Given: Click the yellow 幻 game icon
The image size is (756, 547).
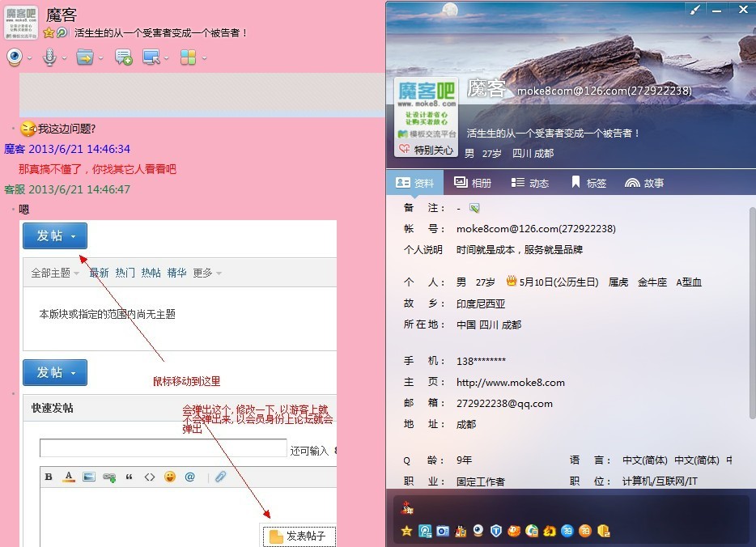Looking at the screenshot, I should tap(550, 531).
